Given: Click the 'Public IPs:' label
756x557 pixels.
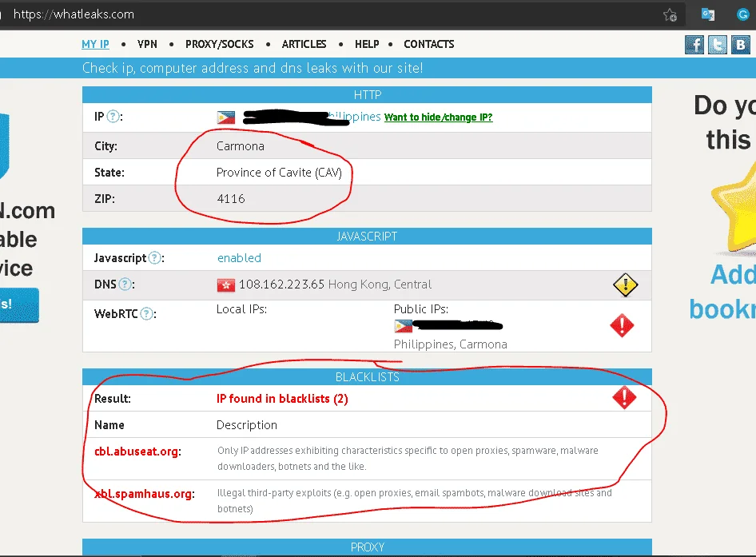Looking at the screenshot, I should (421, 309).
